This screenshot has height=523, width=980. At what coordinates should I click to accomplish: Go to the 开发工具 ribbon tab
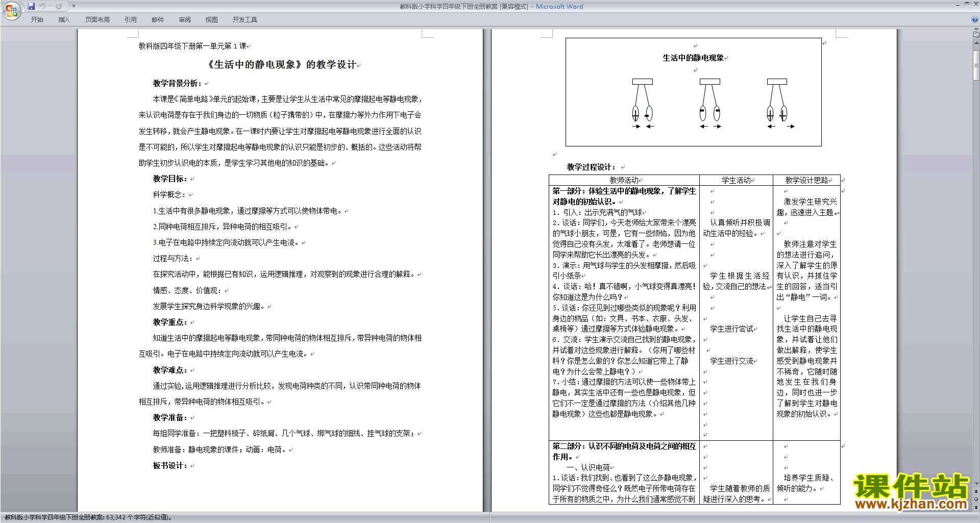click(x=245, y=20)
